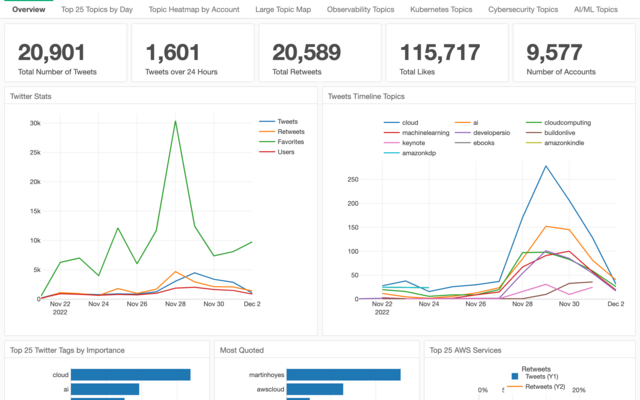This screenshot has width=640, height=400.
Task: Open the Kubernetes Topics tab
Action: coord(465,9)
